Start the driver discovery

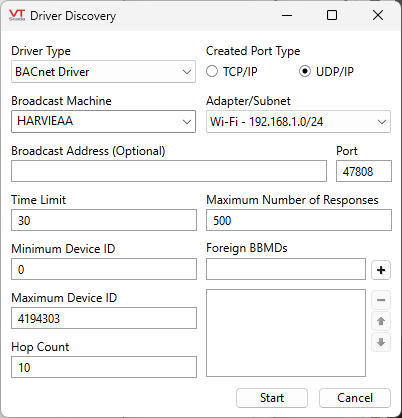[272, 398]
